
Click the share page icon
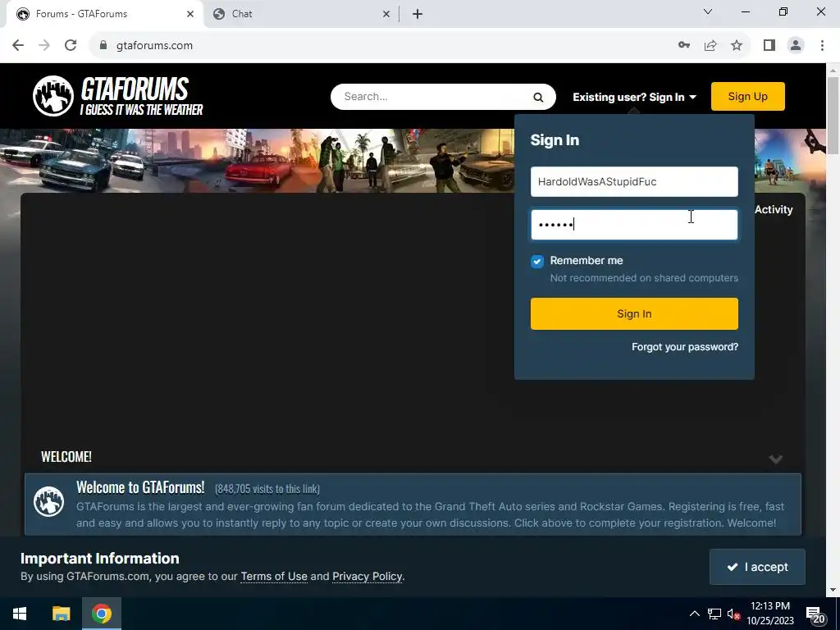tap(710, 45)
